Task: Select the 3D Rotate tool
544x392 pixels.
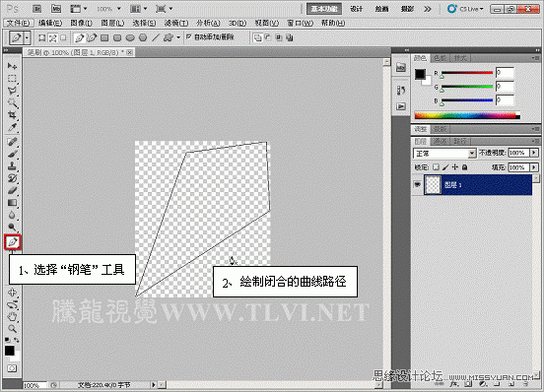Action: click(x=12, y=305)
